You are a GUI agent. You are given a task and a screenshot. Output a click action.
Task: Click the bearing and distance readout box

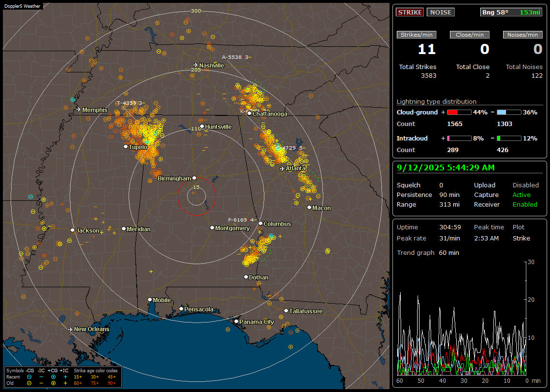[511, 12]
